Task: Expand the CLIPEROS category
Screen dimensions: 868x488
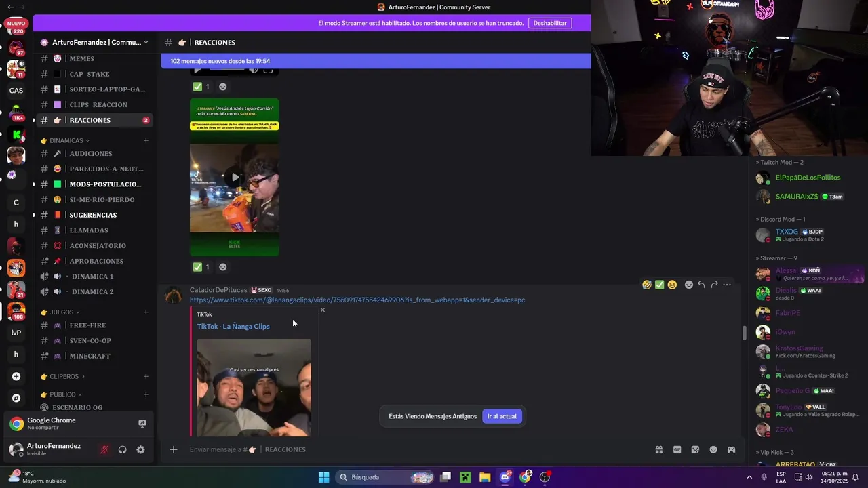Action: click(x=64, y=376)
